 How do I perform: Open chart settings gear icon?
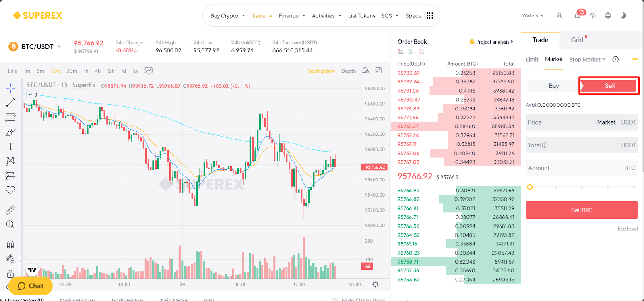[376, 284]
